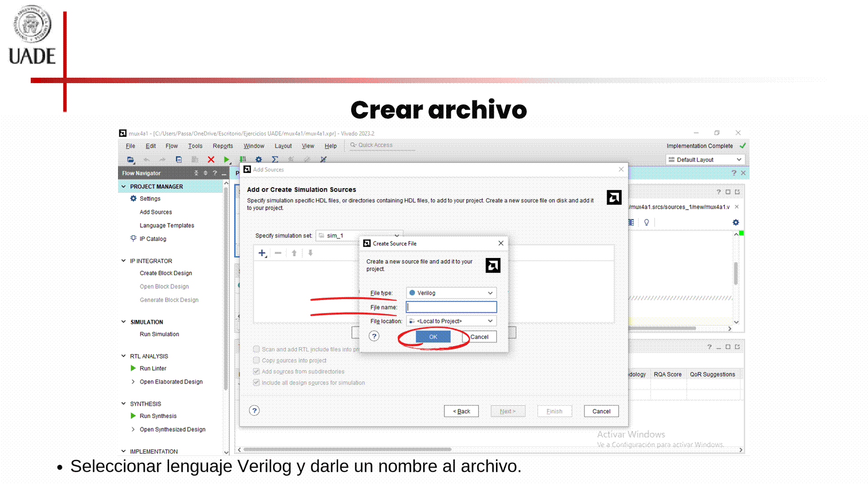Click the plus Add Files icon
Image resolution: width=868 pixels, height=488 pixels.
click(x=262, y=253)
